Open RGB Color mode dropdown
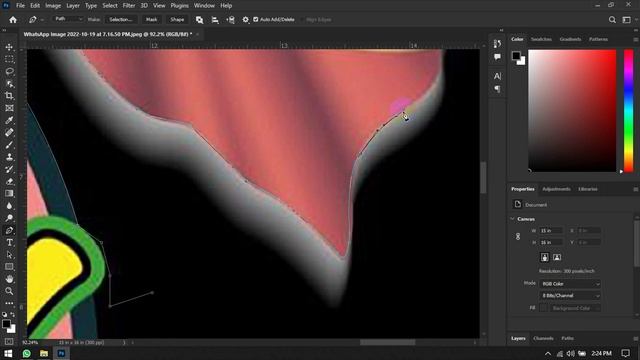This screenshot has height=360, width=640. point(570,284)
